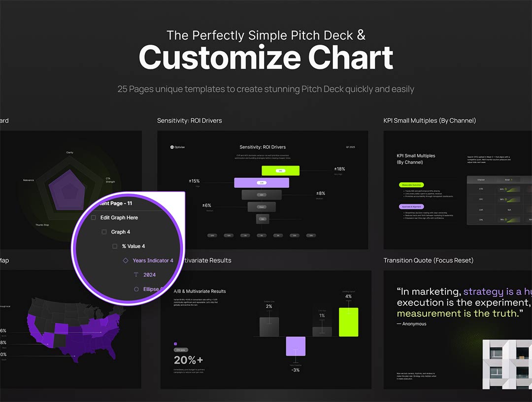The image size is (532, 402).
Task: Open the KPI Small Multiples slide thumbnail
Action: (x=458, y=190)
